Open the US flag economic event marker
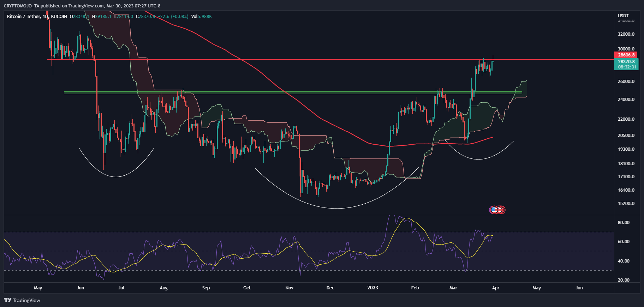Image resolution: width=644 pixels, height=307 pixels. (494, 210)
